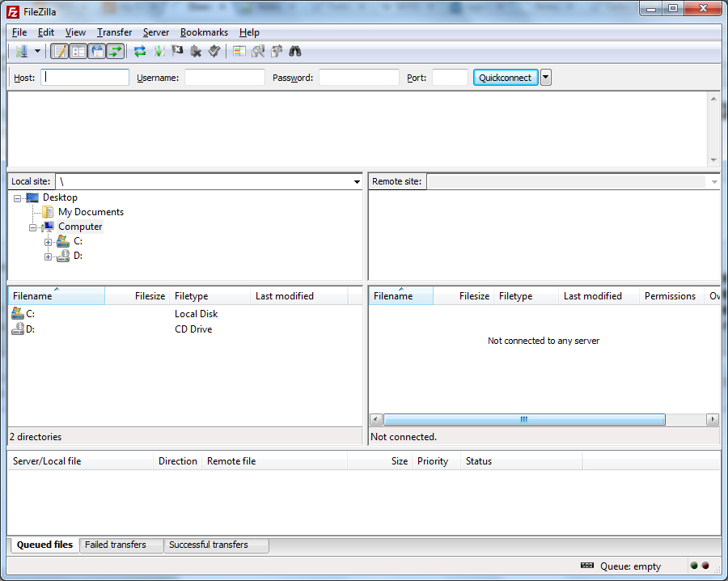Toggle local directory tree display

(78, 51)
